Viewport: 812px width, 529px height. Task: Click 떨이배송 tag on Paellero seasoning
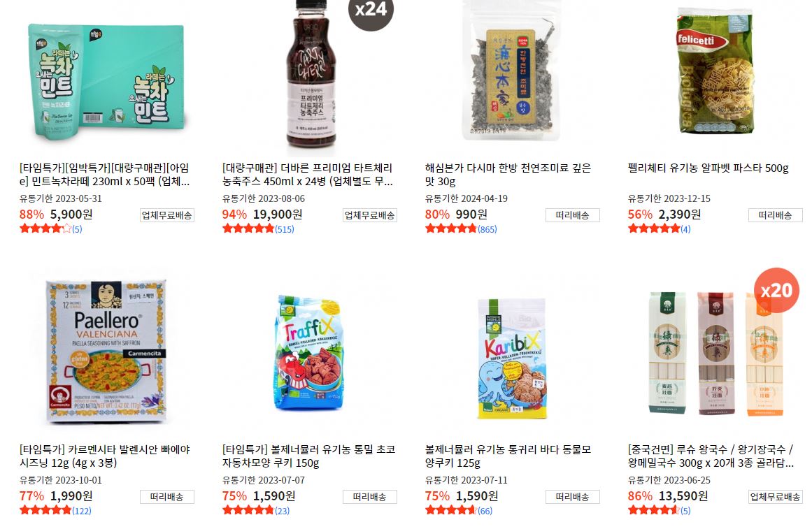click(166, 497)
